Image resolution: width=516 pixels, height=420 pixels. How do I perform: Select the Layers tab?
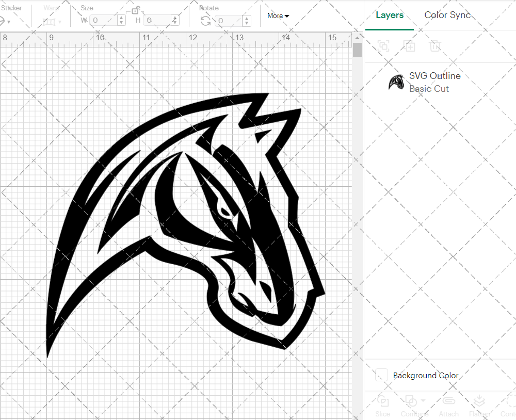(x=390, y=15)
